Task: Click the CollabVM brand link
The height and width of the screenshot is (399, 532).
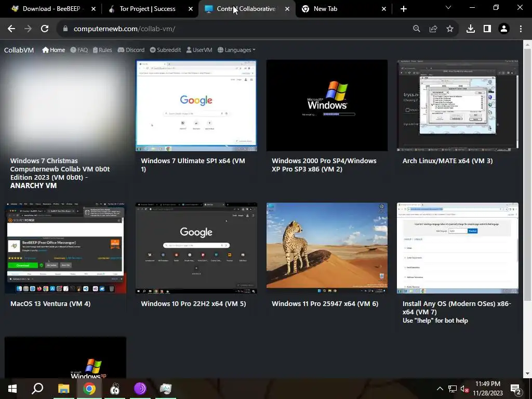Action: pyautogui.click(x=19, y=50)
